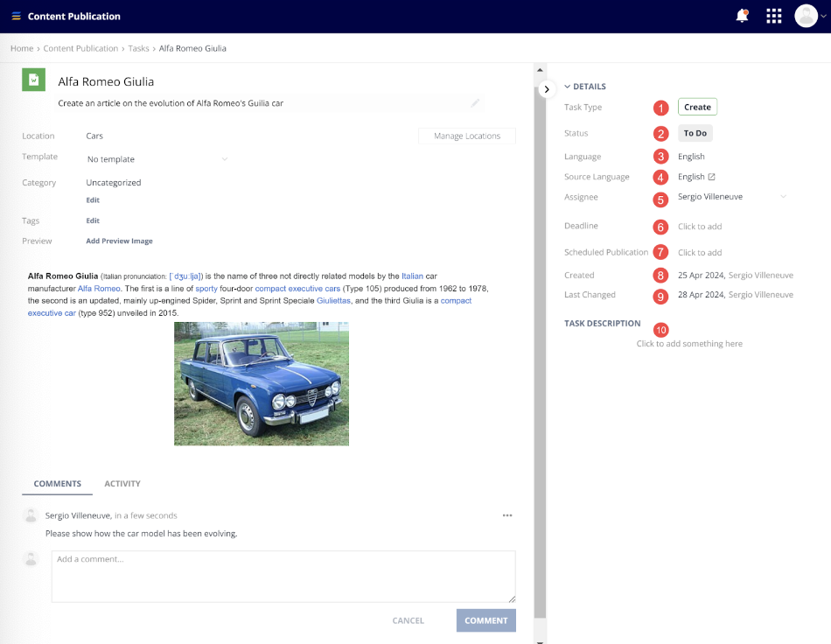Image resolution: width=831 pixels, height=644 pixels.
Task: Open the sporty link in the article
Action: (x=206, y=289)
